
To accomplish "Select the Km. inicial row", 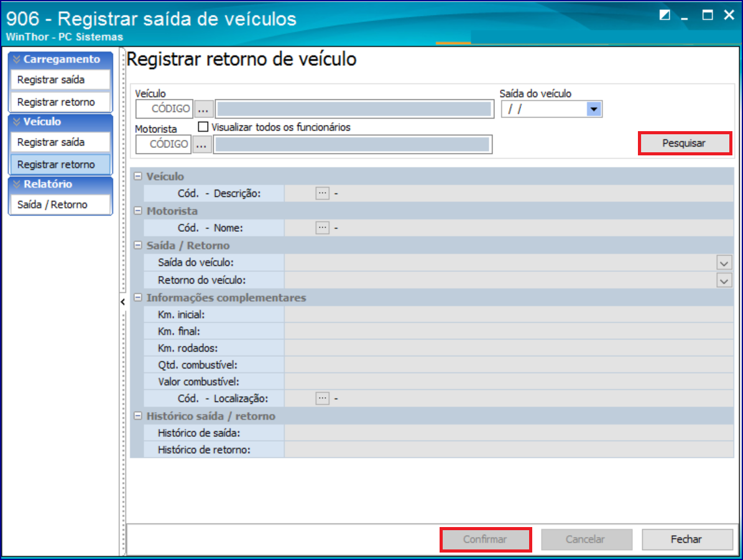I will coord(439,314).
